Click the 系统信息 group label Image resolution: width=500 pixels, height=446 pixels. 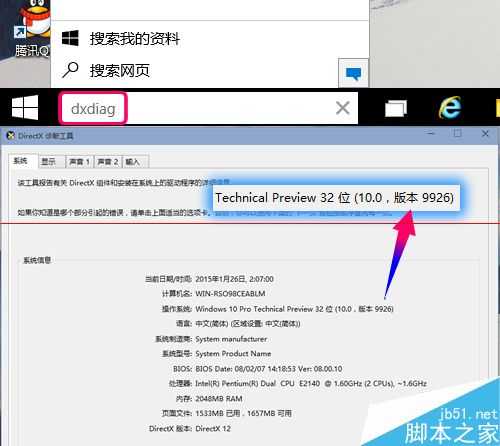click(37, 260)
